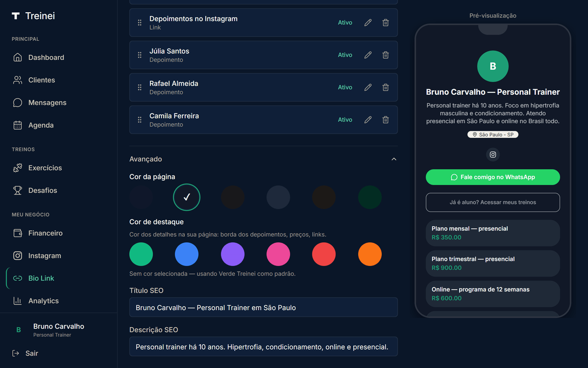Delete the Rafael Almeida depoimento
The image size is (588, 368).
pos(386,87)
